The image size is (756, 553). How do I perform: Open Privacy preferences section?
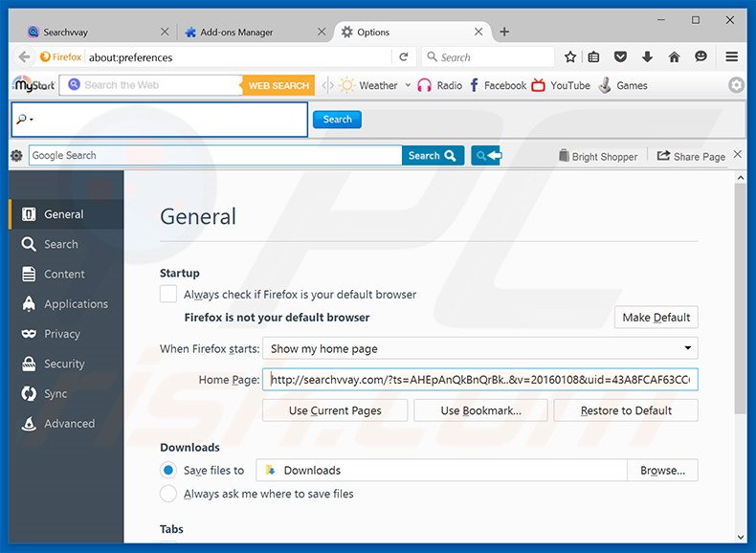[x=66, y=334]
